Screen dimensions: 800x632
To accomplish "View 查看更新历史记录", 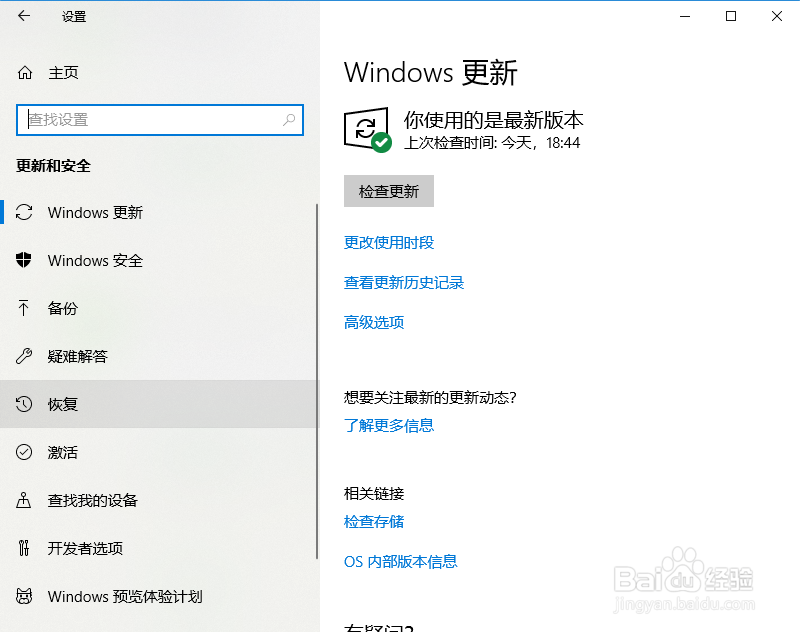I will pyautogui.click(x=404, y=283).
